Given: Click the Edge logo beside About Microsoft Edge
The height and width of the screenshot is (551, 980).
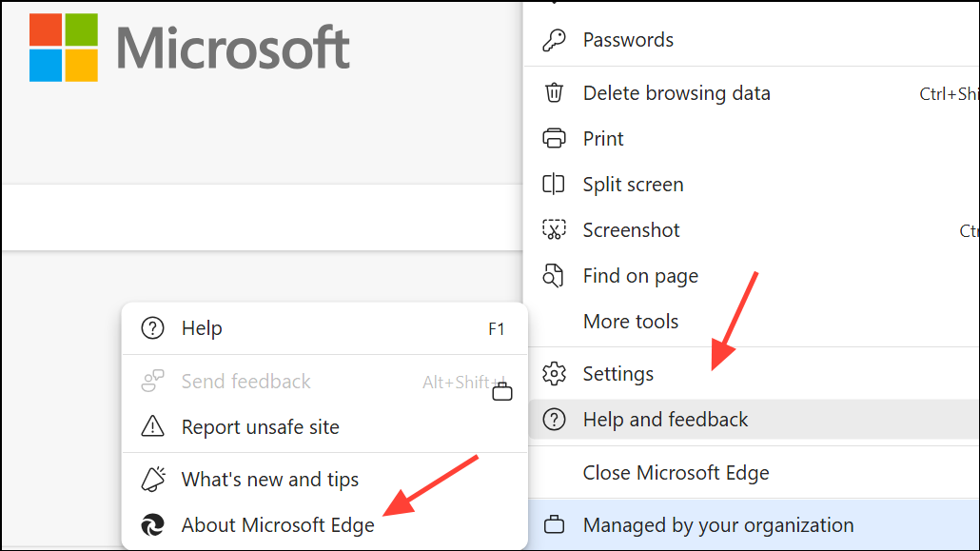Looking at the screenshot, I should (x=152, y=525).
